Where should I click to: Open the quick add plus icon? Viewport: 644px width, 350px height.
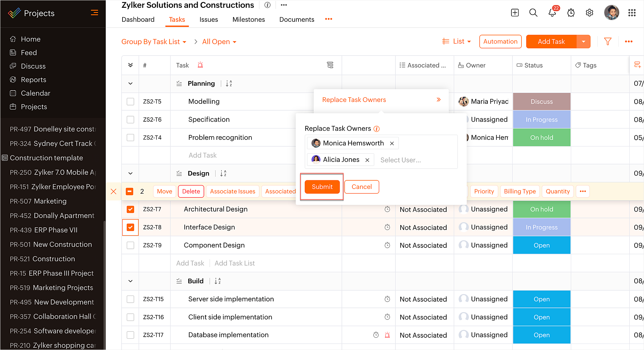coord(515,13)
